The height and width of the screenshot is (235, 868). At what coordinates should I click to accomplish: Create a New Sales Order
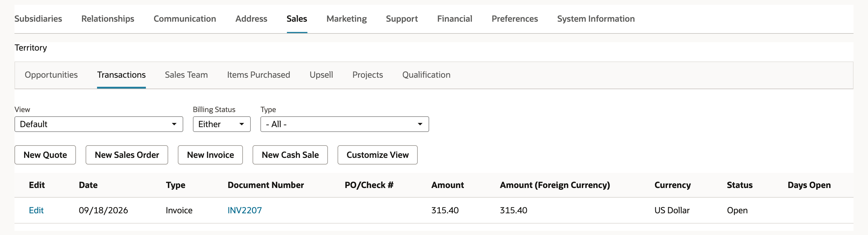[x=127, y=155]
